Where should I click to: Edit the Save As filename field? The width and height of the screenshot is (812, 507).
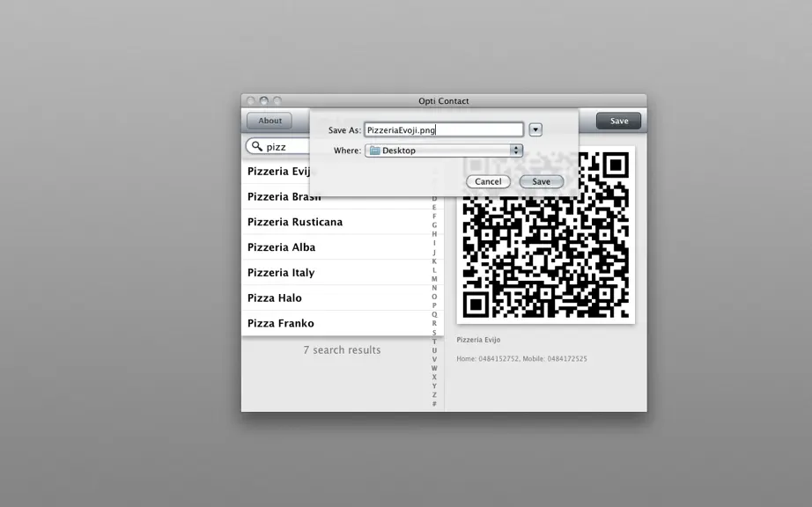pyautogui.click(x=444, y=130)
